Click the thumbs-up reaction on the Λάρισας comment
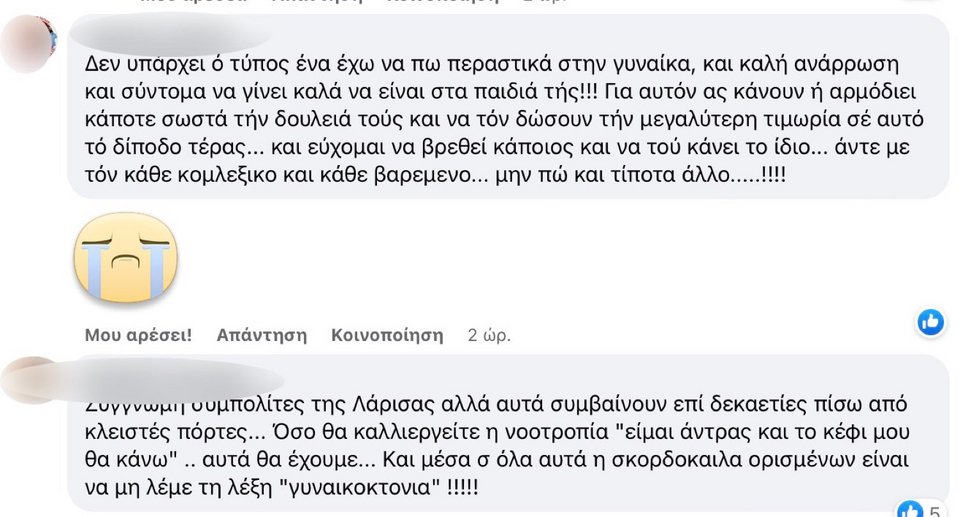 [911, 510]
